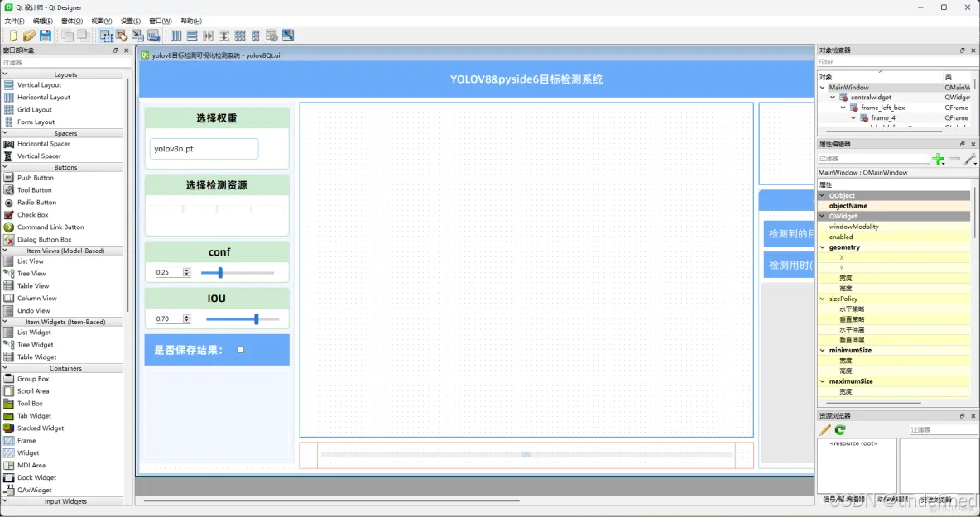Viewport: 980px width, 517px height.
Task: Open the 视图(V) menu
Action: 101,21
